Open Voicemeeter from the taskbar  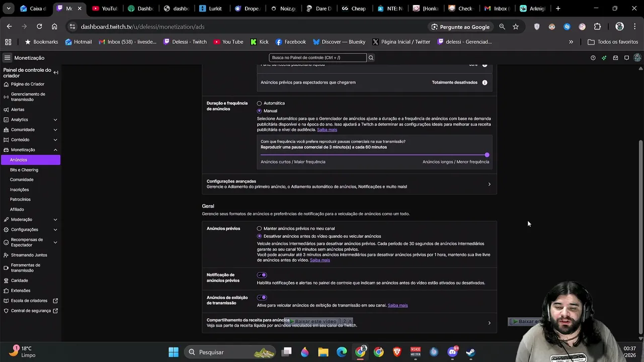(416, 352)
